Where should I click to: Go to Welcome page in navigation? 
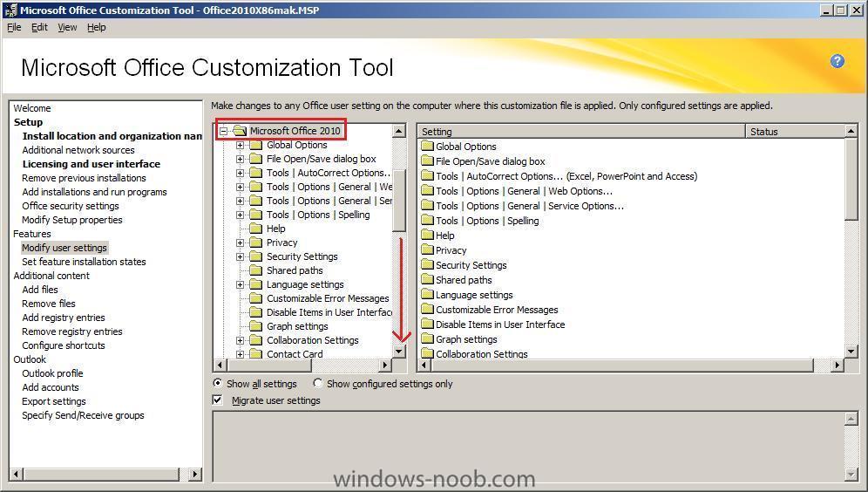pyautogui.click(x=32, y=108)
